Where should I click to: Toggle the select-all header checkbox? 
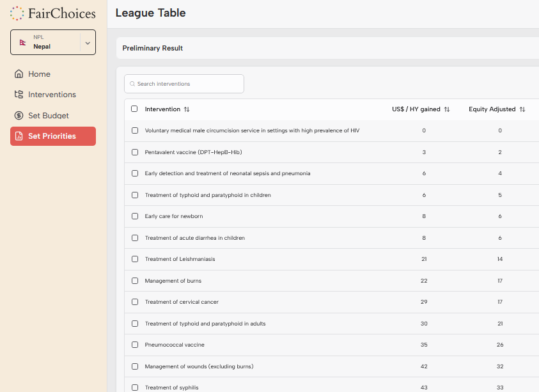tap(134, 109)
